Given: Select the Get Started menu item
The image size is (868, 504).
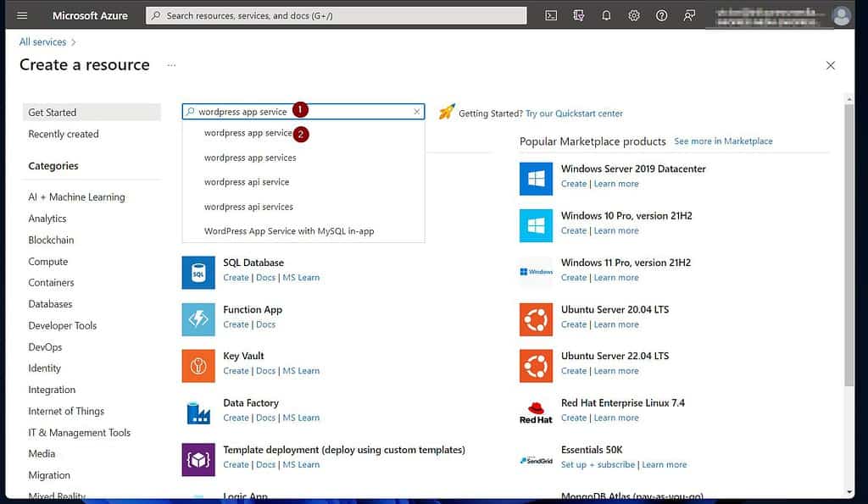Looking at the screenshot, I should point(92,113).
